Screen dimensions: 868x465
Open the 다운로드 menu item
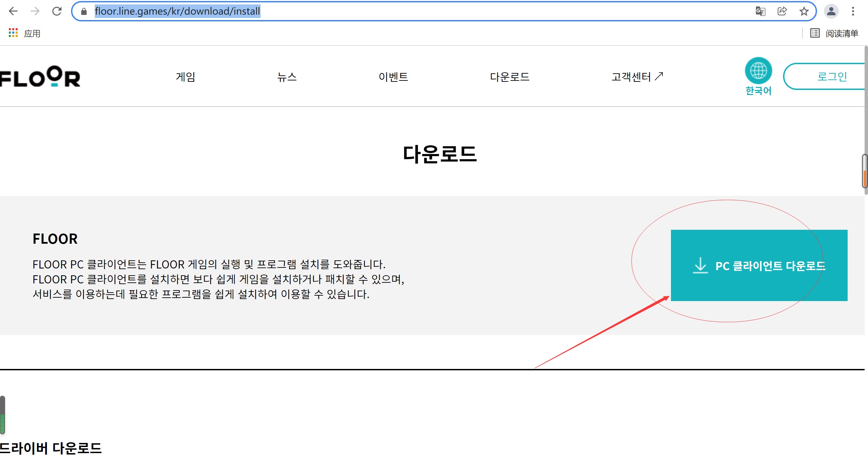(x=510, y=77)
